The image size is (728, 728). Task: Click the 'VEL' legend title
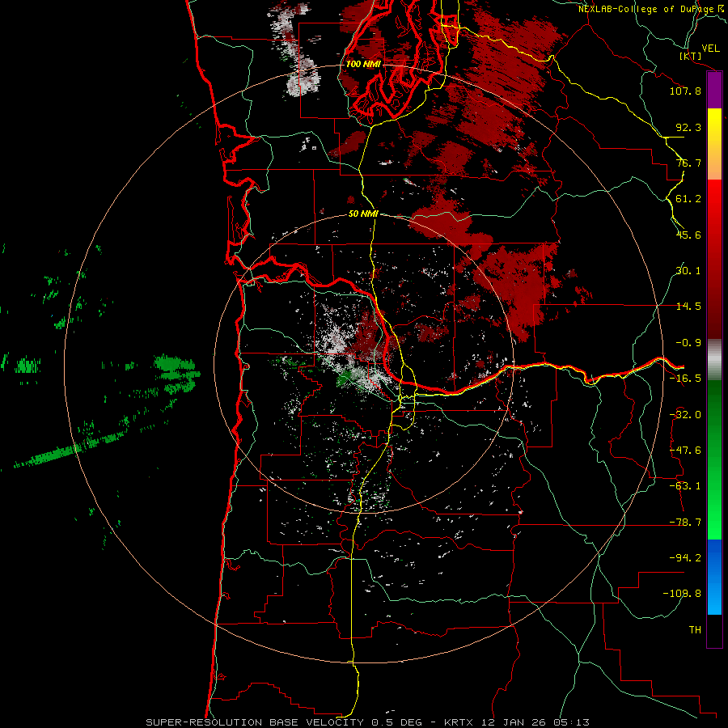(710, 49)
